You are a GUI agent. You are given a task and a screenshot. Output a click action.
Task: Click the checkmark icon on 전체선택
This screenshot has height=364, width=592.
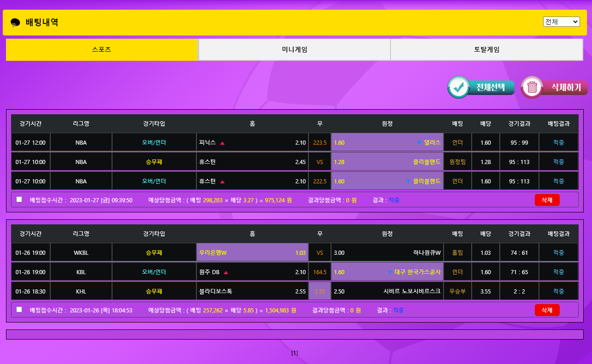[459, 88]
